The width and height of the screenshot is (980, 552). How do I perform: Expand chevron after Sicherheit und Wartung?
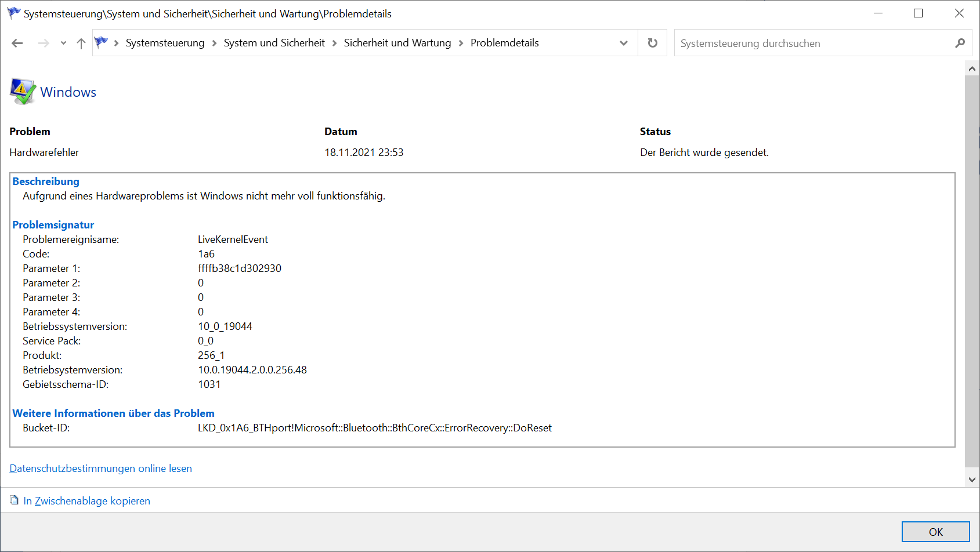[461, 43]
